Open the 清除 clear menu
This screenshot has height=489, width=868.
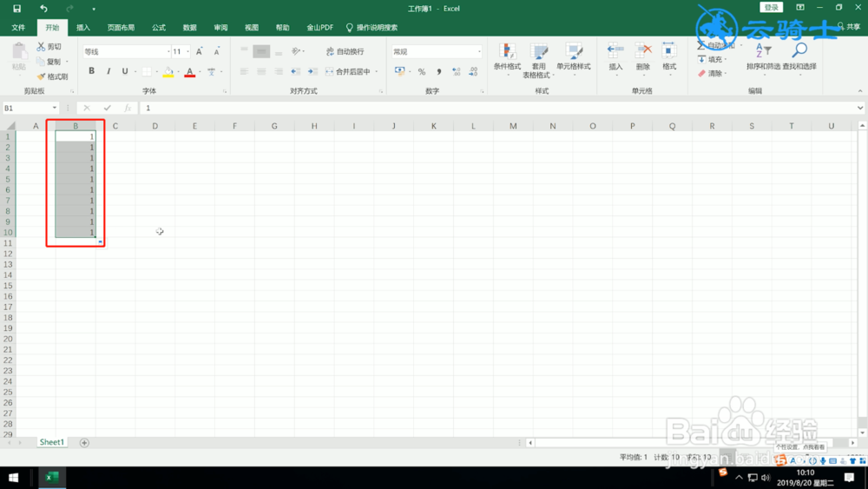coord(712,73)
